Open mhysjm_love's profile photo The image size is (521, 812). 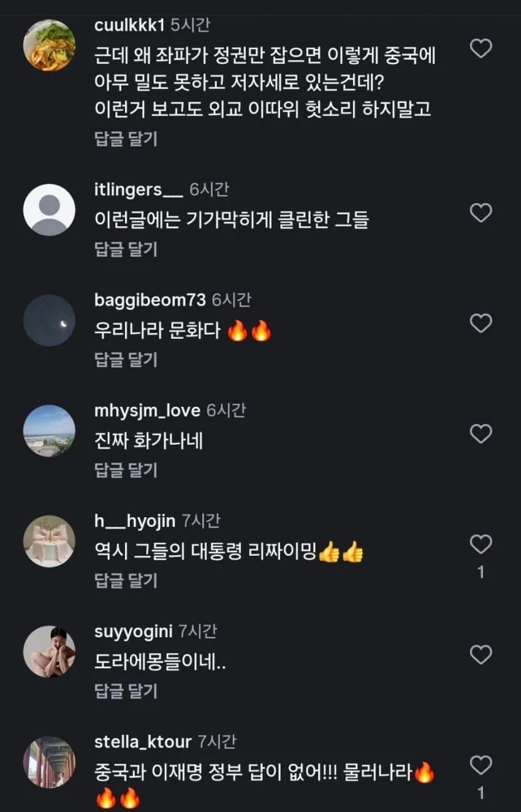[49, 431]
